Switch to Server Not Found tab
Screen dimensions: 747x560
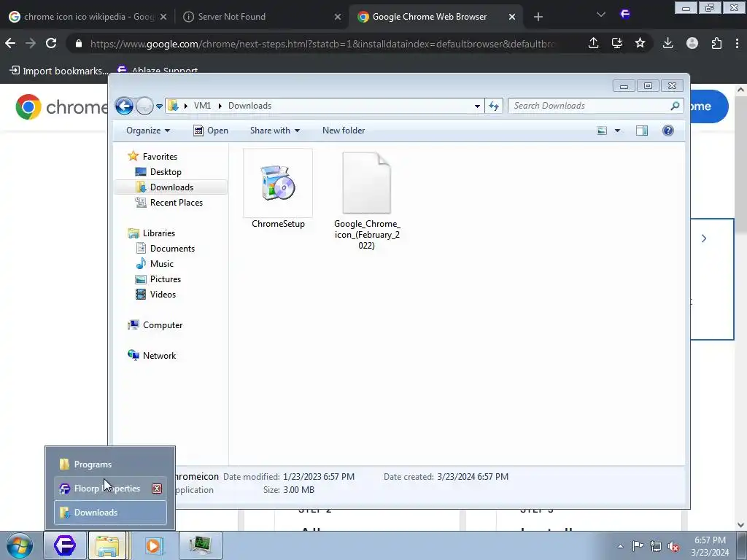[x=262, y=17]
